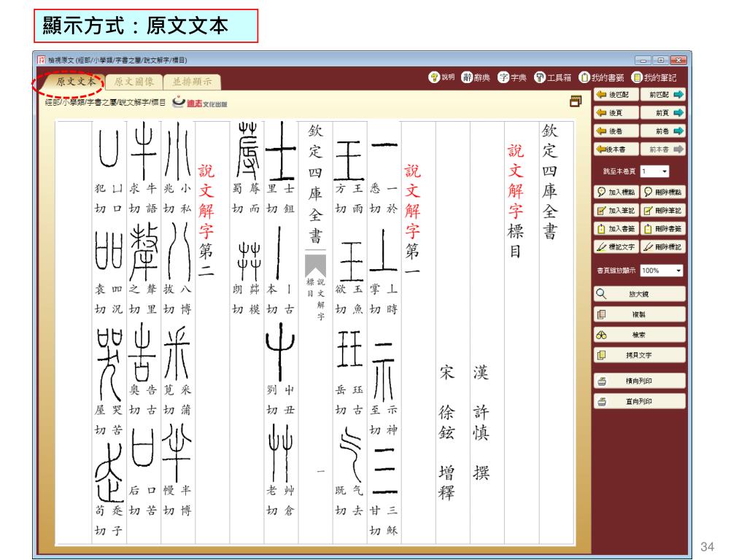Click 刪除標記 to clear highlight
Viewport: 747px width, 560px height.
663,247
